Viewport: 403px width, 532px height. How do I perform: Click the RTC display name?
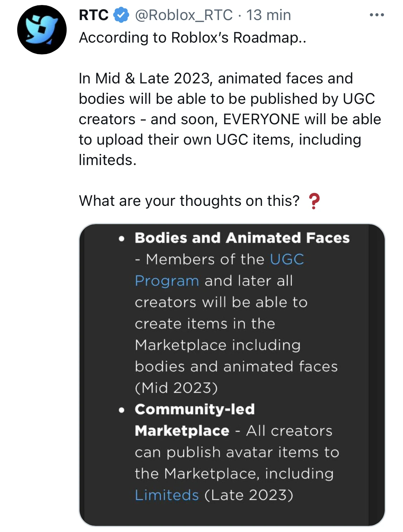[94, 15]
